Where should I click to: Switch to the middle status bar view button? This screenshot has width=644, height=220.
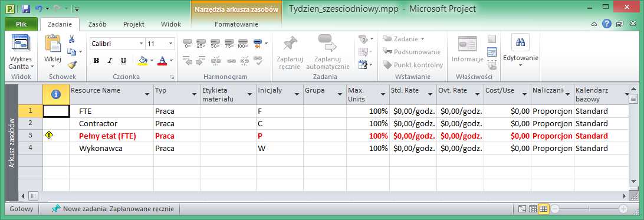click(x=533, y=209)
